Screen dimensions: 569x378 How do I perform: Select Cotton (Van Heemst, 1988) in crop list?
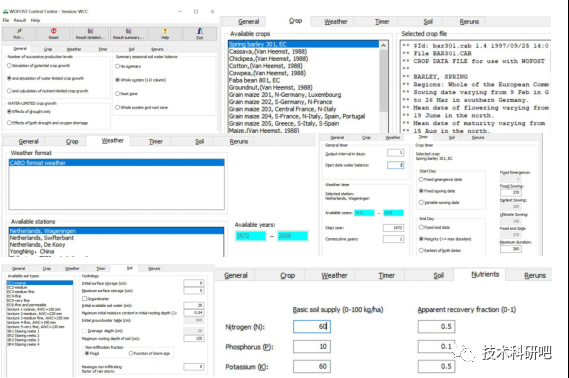click(x=304, y=66)
